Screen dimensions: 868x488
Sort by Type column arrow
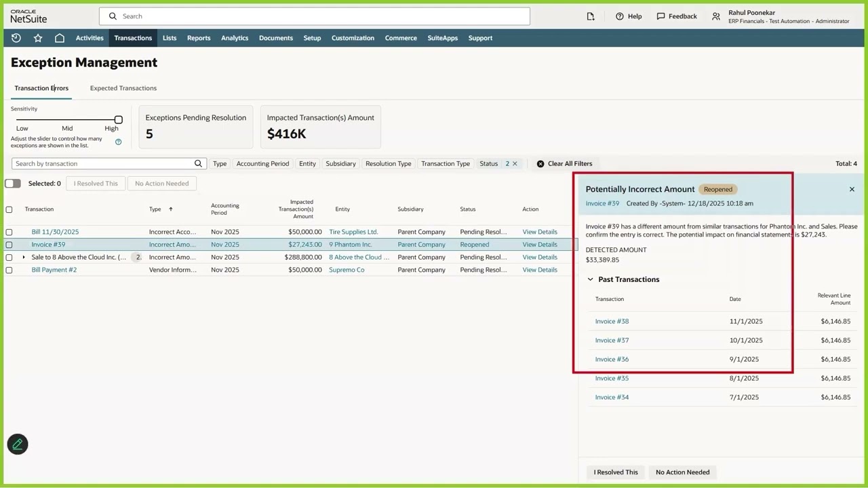tap(171, 209)
